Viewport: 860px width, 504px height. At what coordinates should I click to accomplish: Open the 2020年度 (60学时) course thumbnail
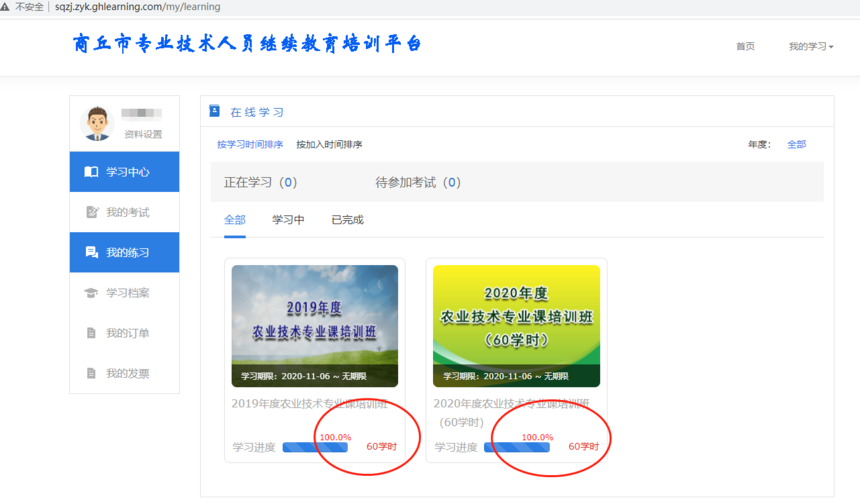click(517, 326)
